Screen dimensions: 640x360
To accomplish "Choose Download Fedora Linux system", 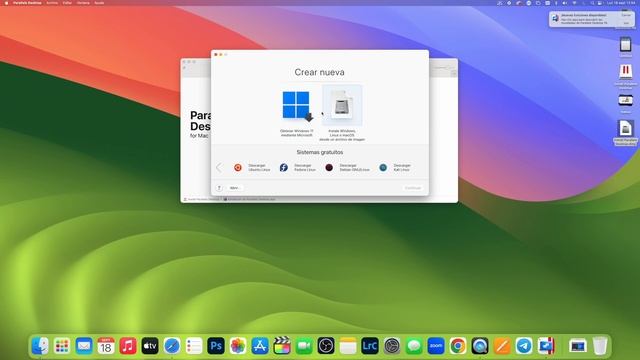I will (x=298, y=167).
